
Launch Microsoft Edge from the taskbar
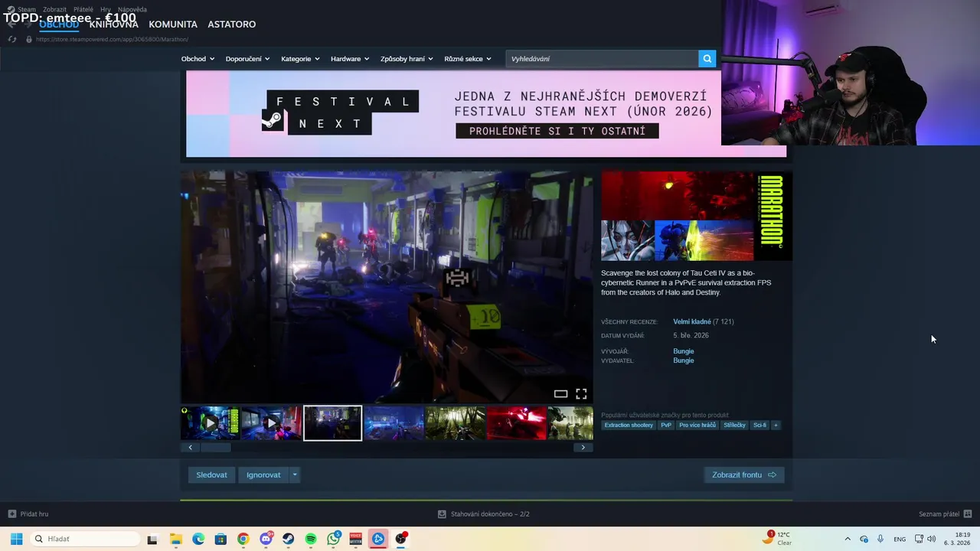(198, 539)
